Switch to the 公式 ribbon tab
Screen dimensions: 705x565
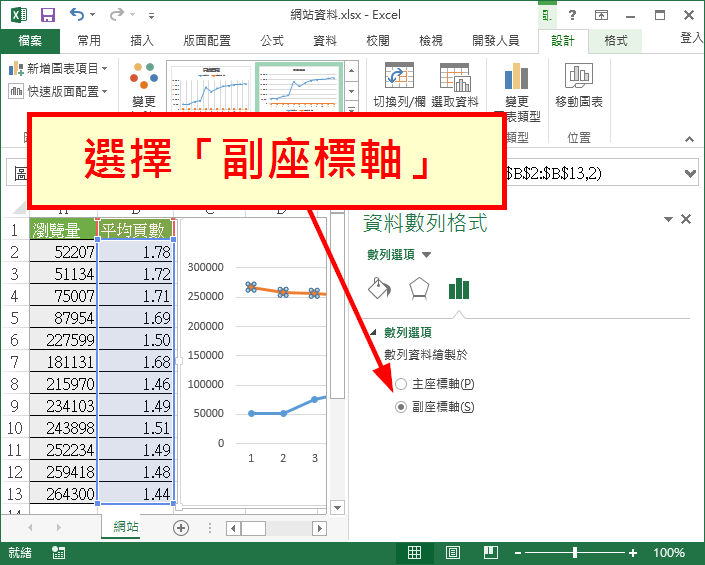click(x=272, y=41)
